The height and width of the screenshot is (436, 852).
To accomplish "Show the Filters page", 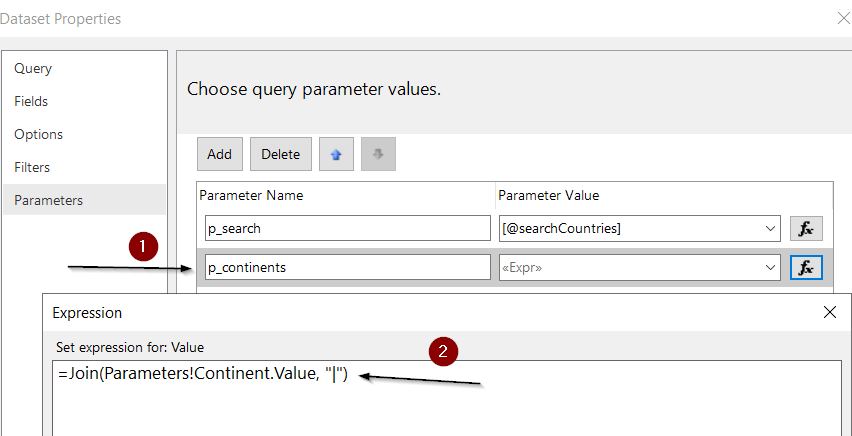I will (x=32, y=167).
